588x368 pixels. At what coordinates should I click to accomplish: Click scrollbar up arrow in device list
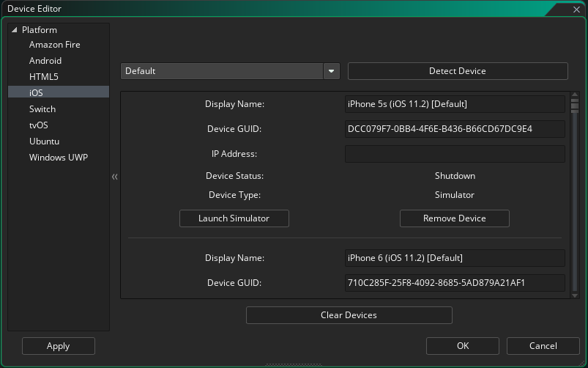pos(575,95)
